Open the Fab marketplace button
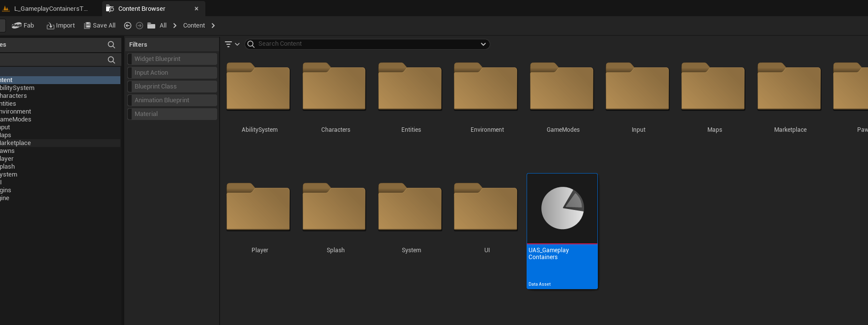The width and height of the screenshot is (868, 325). pyautogui.click(x=23, y=26)
